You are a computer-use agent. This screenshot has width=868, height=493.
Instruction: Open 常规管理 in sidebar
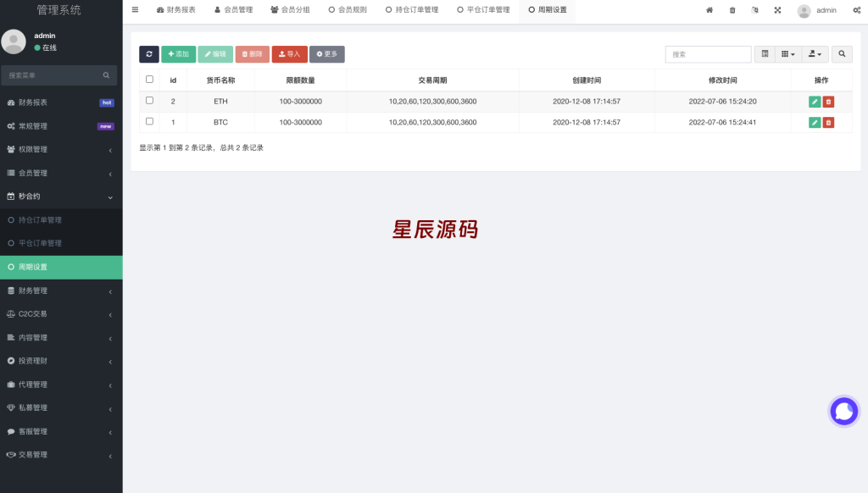[61, 126]
